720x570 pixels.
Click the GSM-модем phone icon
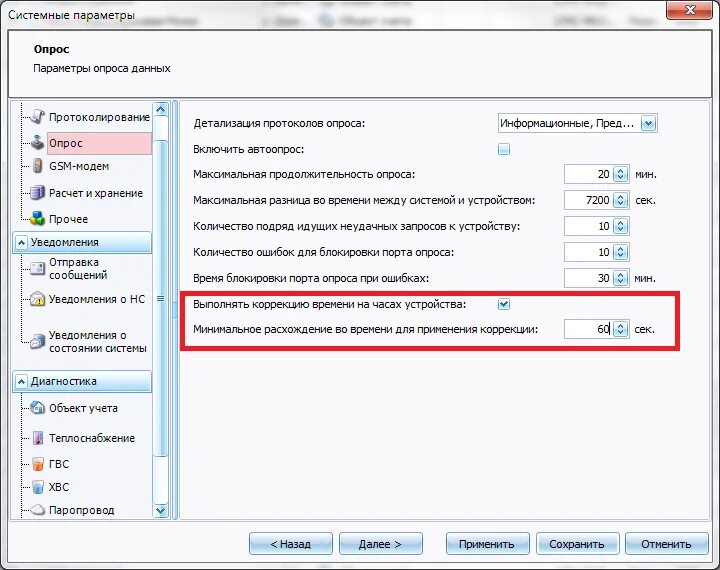pyautogui.click(x=38, y=166)
